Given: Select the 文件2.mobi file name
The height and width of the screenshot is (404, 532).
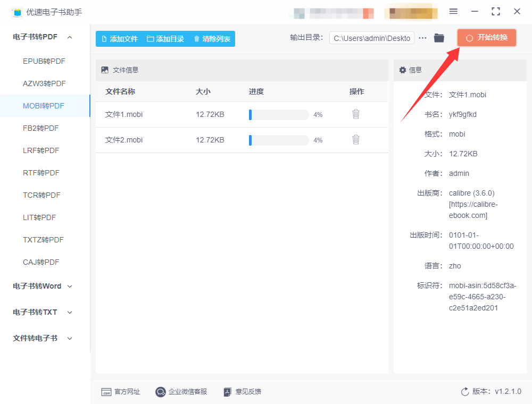Looking at the screenshot, I should (124, 140).
